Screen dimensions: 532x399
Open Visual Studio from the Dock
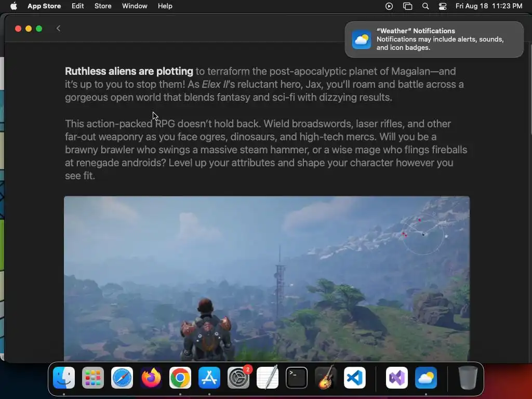(x=397, y=378)
